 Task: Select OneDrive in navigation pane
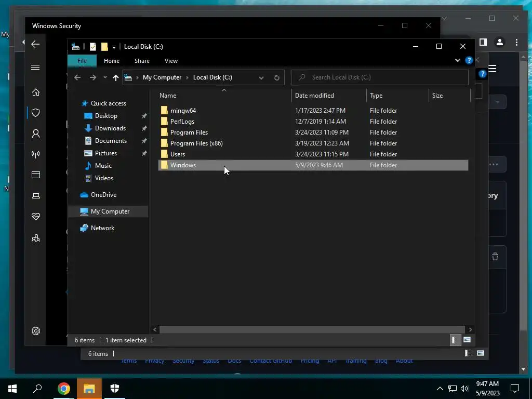[x=103, y=195]
